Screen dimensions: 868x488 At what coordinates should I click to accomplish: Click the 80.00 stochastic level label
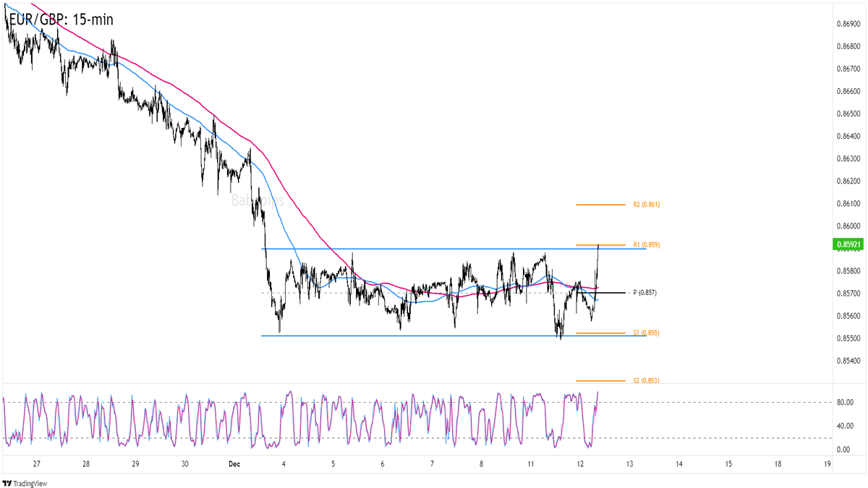(846, 403)
